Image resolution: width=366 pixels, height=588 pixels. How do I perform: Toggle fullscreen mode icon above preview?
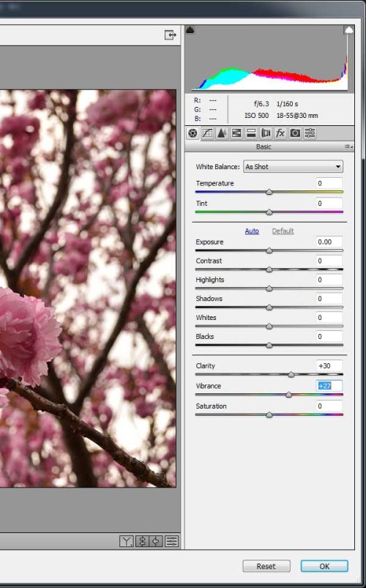click(171, 35)
